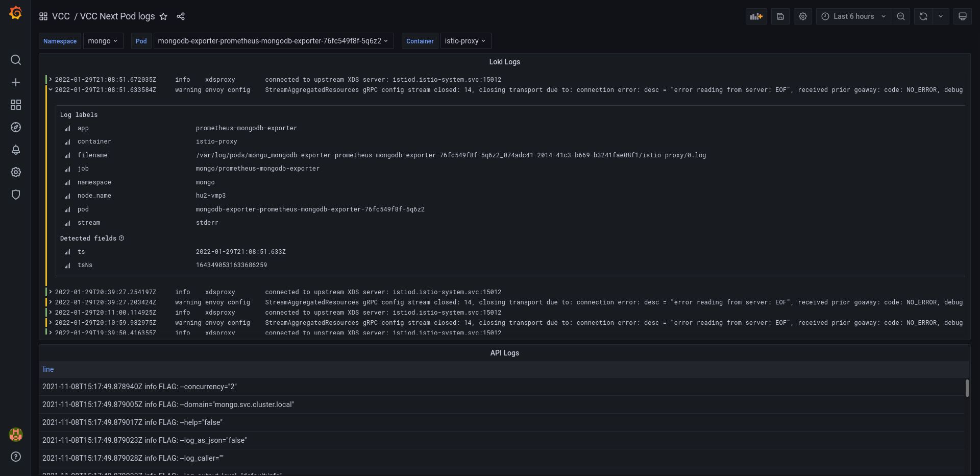Open the Help question mark icon
980x476 pixels.
[16, 457]
